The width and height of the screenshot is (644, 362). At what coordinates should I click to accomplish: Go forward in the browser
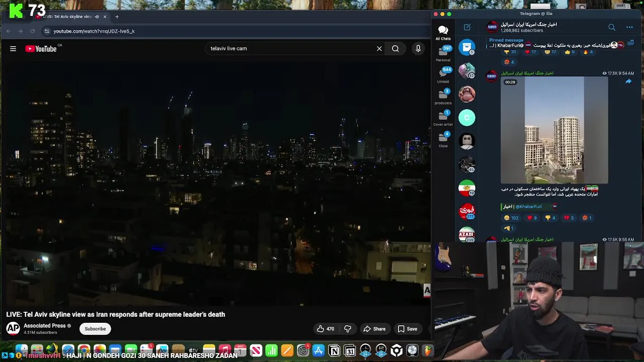tap(21, 31)
